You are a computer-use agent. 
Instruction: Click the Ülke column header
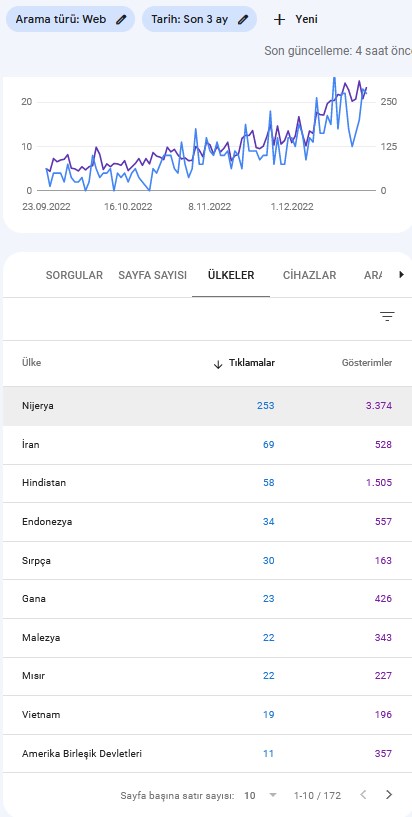click(32, 363)
